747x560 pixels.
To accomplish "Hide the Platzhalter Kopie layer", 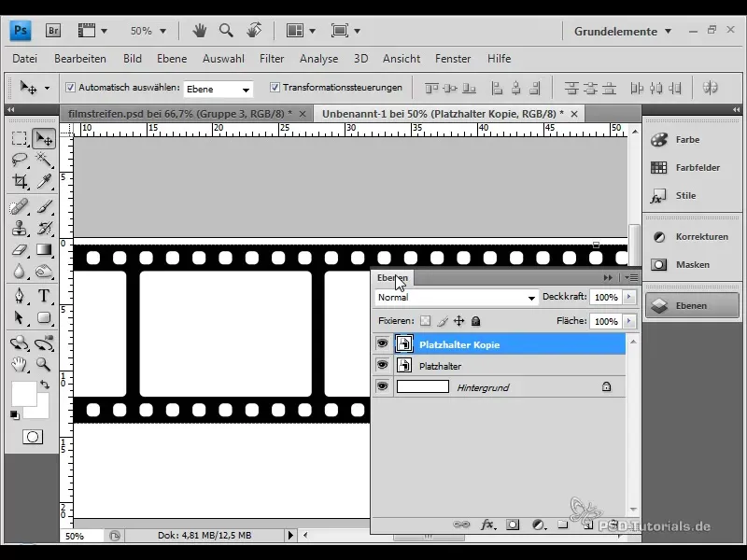I will tap(382, 343).
